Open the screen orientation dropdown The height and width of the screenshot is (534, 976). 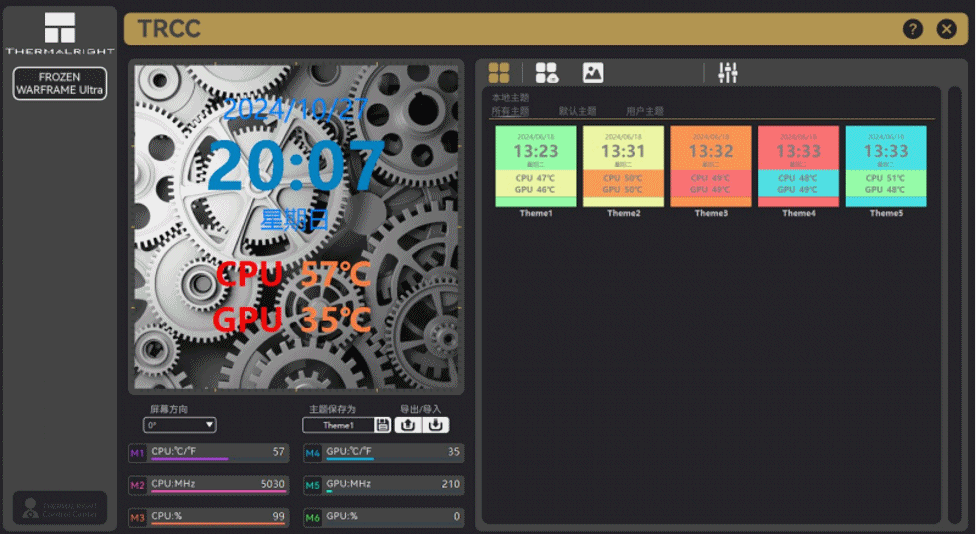coord(180,425)
